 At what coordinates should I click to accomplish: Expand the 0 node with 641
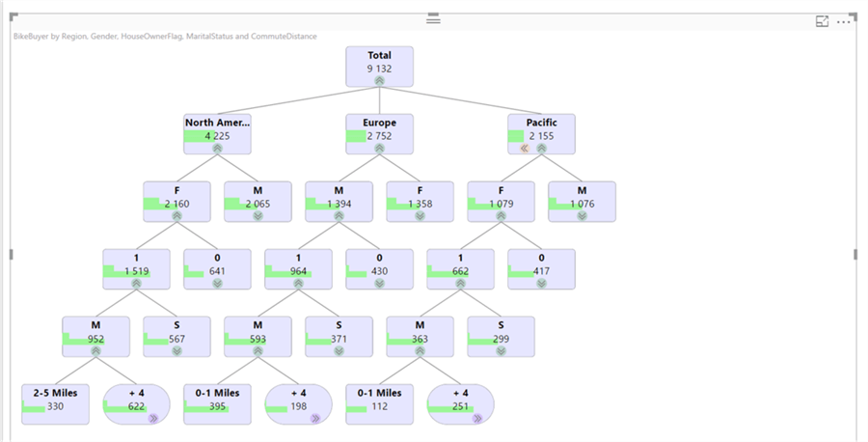(218, 284)
